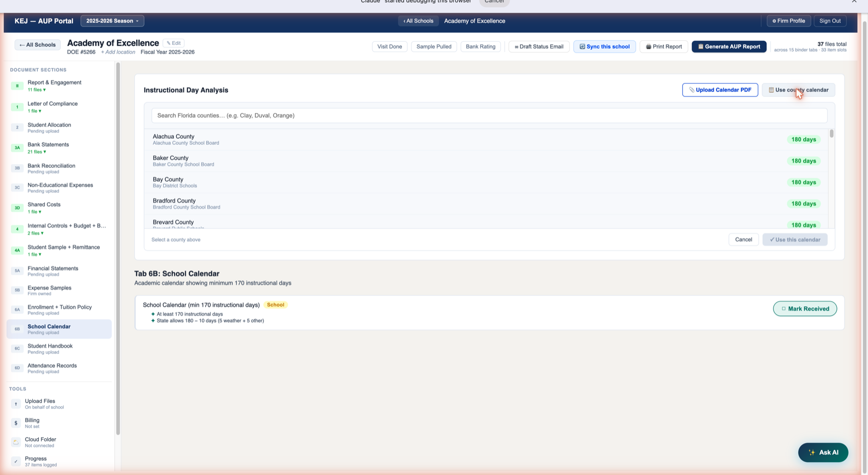868x475 pixels.
Task: Click the number 2 badge beside Student Allocation
Action: pyautogui.click(x=17, y=128)
